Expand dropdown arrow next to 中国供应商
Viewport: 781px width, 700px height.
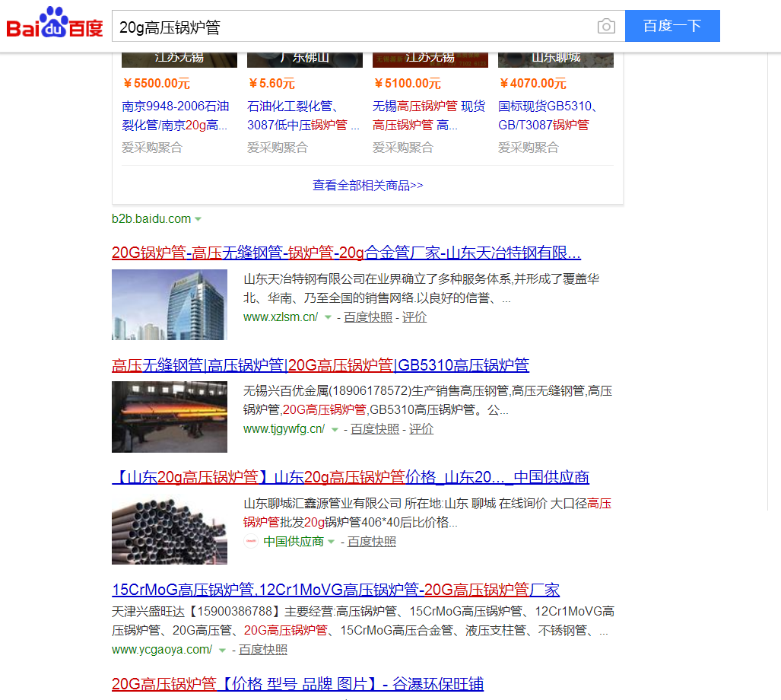click(x=332, y=542)
